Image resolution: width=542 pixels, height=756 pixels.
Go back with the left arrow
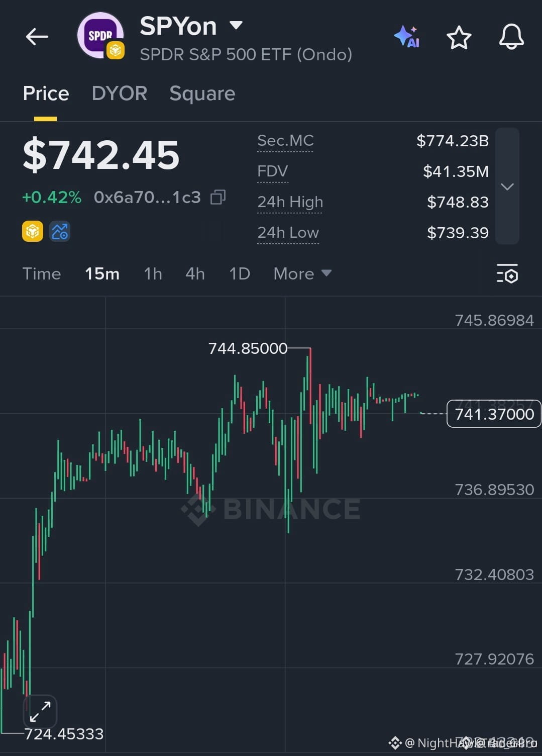pos(37,37)
